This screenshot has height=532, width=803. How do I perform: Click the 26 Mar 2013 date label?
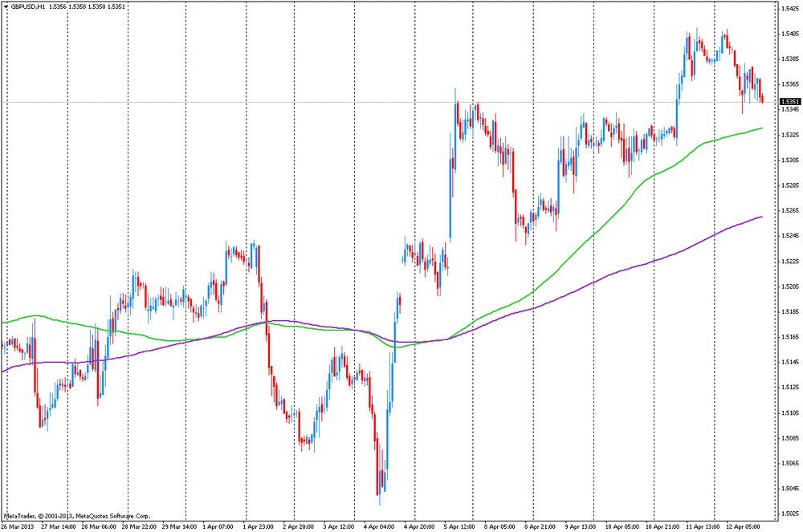18,526
